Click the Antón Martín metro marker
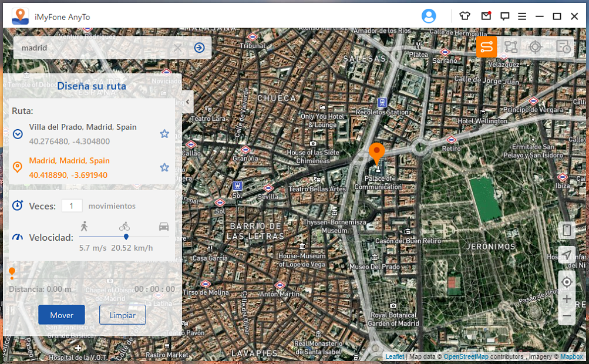This screenshot has height=364, width=589. (x=280, y=285)
